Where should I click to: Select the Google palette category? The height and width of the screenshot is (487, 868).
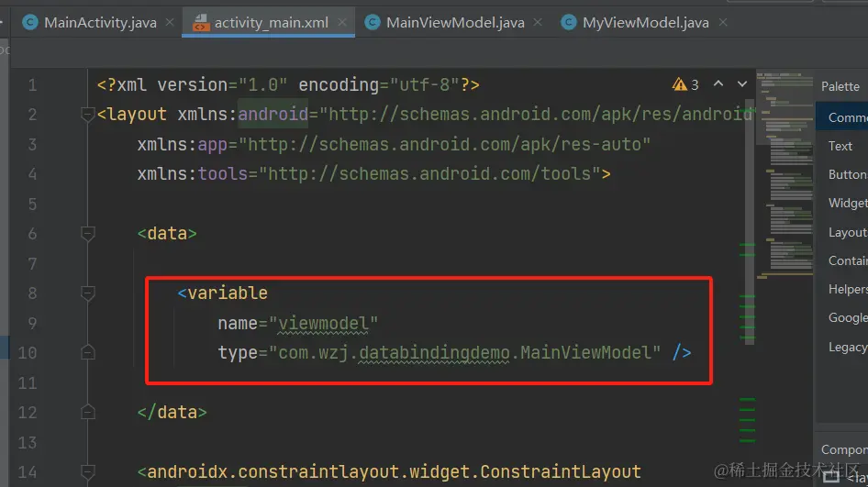point(842,318)
